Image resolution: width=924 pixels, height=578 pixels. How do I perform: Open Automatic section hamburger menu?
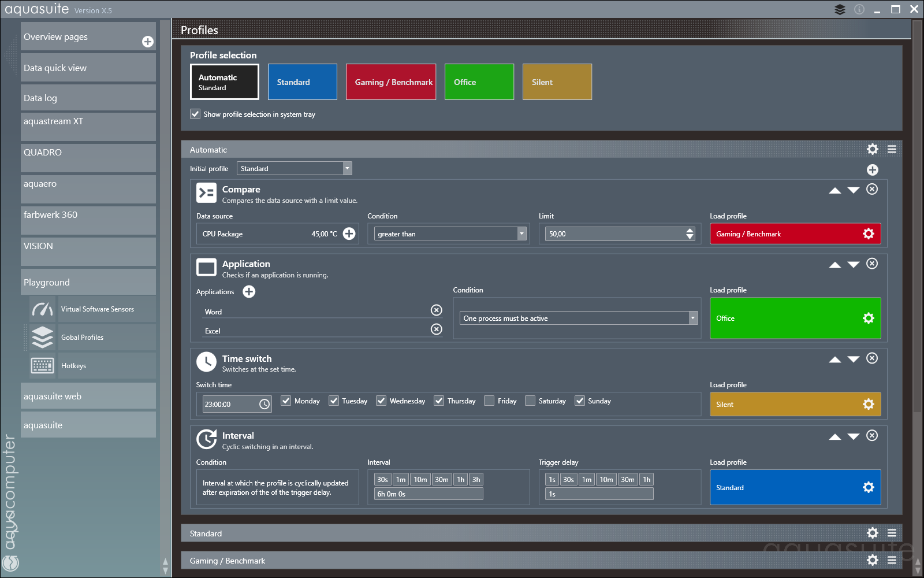click(892, 149)
